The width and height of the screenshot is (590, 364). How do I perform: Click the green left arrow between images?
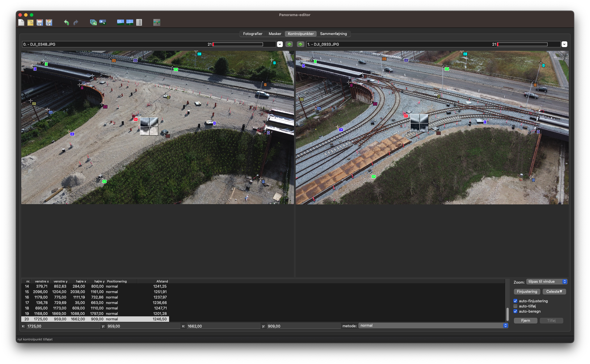pyautogui.click(x=289, y=44)
